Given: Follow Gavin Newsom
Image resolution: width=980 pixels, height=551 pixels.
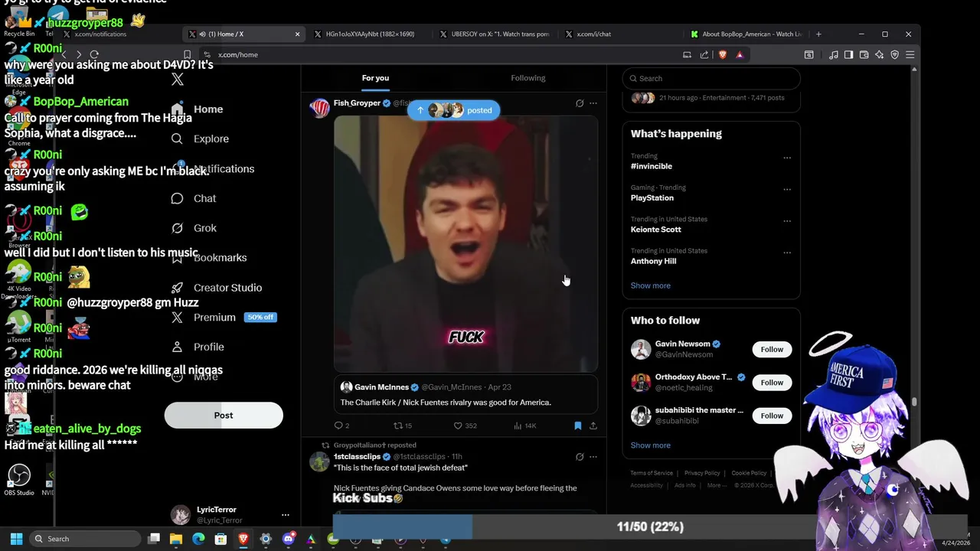Looking at the screenshot, I should tap(772, 350).
